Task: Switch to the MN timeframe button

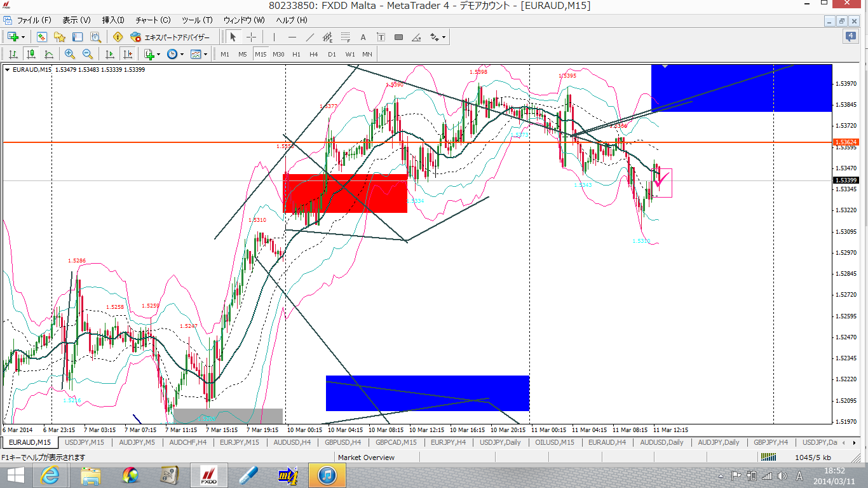Action: (367, 54)
